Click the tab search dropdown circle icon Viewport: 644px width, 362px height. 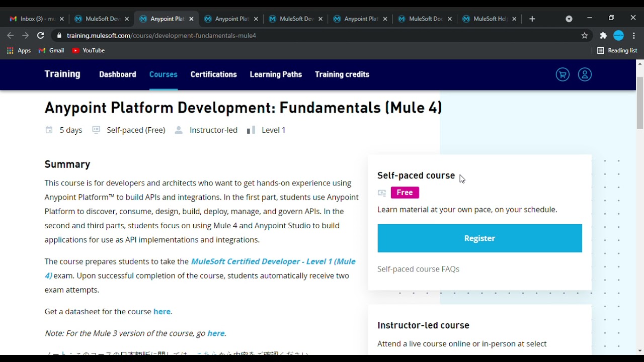[x=569, y=19]
